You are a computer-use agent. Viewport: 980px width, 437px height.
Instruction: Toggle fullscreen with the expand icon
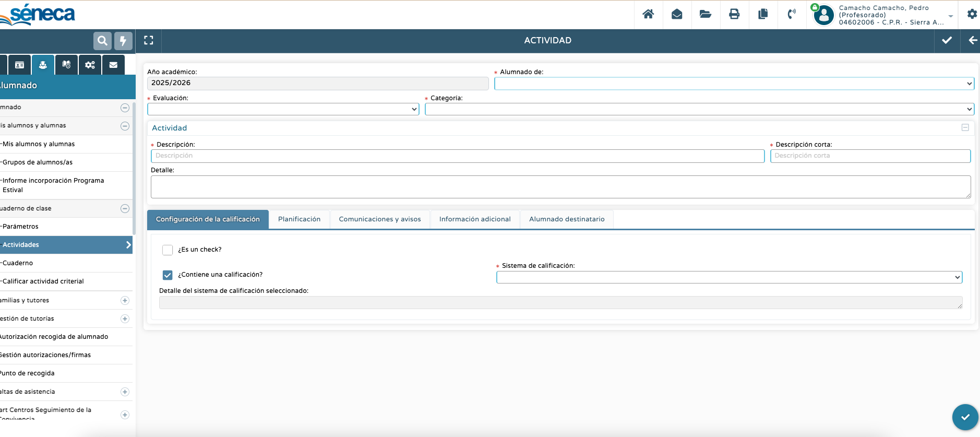[149, 40]
